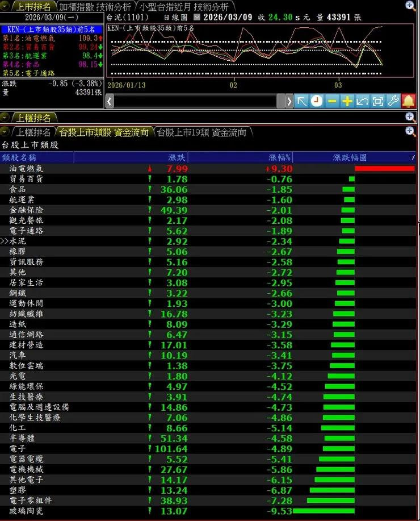Image resolution: width=420 pixels, height=521 pixels.
Task: Select the 上櫃排名 tab in the lower panel
Action: click(x=33, y=132)
